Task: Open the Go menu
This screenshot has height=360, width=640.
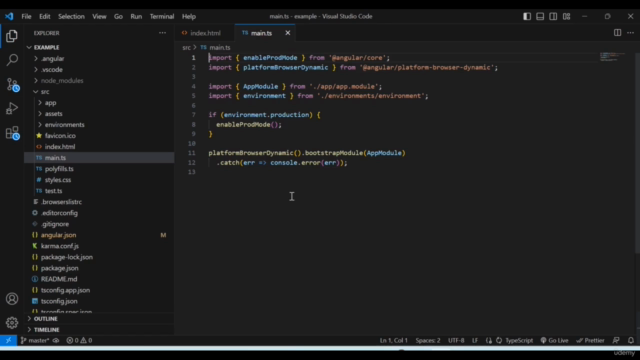Action: 118,16
